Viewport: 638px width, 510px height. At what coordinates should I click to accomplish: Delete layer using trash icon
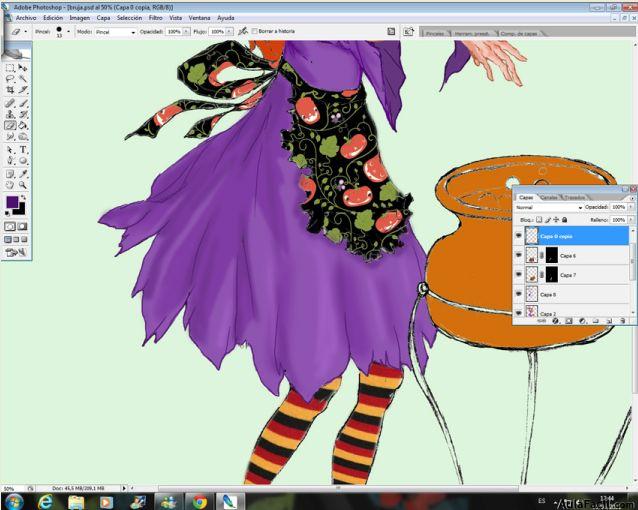622,321
